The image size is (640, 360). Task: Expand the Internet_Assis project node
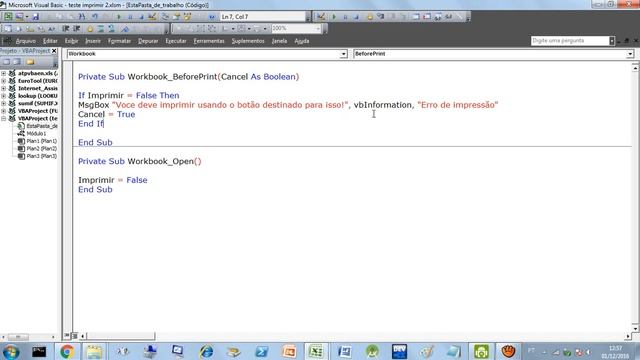click(x=4, y=88)
